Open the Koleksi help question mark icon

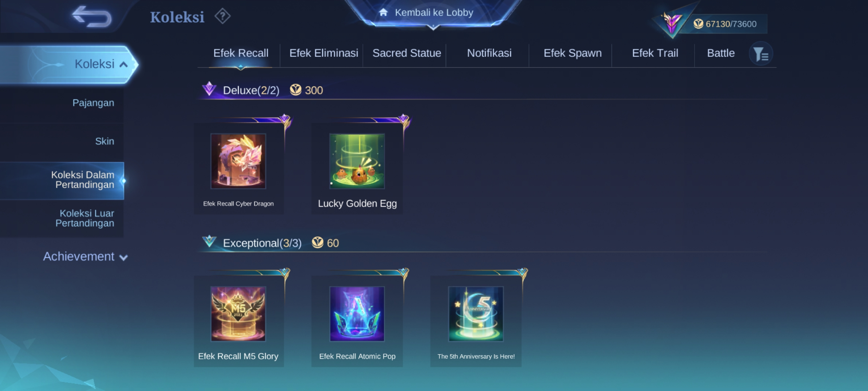[x=222, y=16]
